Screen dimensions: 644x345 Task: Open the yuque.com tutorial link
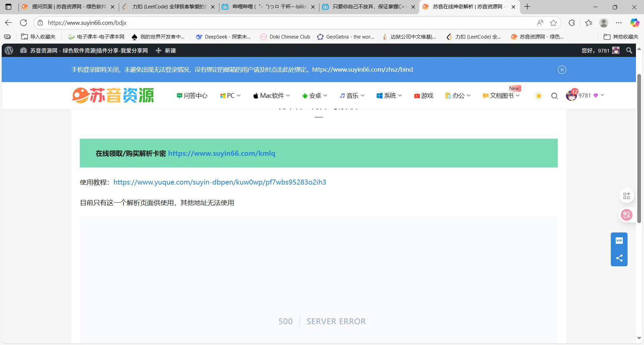pos(219,182)
